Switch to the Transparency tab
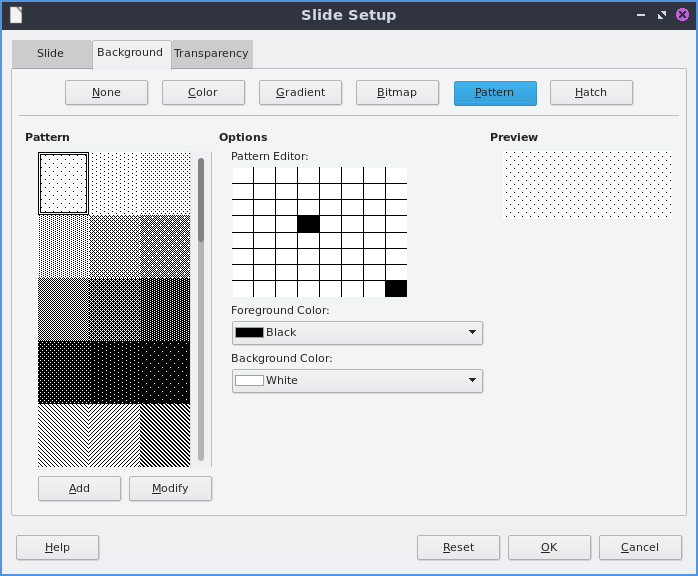 pos(211,54)
